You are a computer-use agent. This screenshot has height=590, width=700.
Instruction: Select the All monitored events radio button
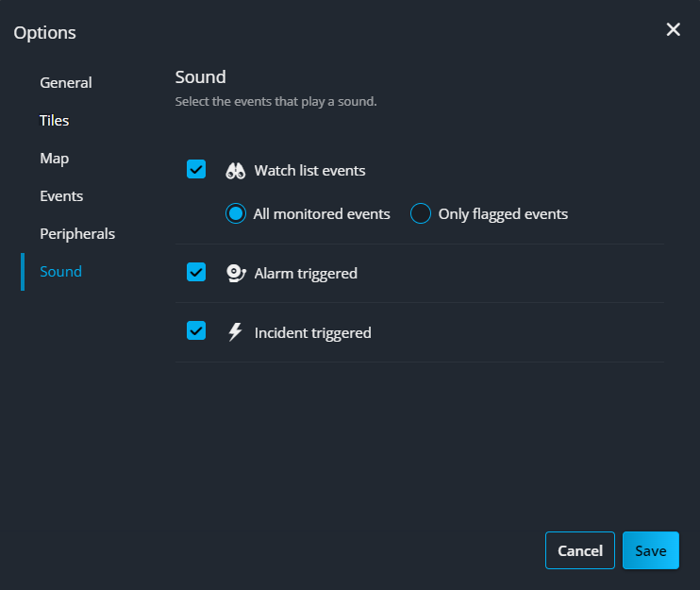(x=236, y=214)
